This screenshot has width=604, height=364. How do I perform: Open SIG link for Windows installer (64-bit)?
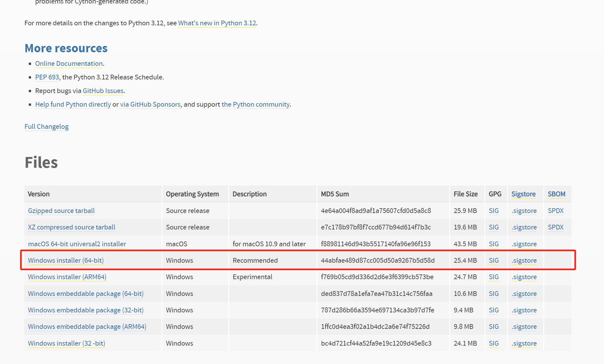click(x=494, y=260)
